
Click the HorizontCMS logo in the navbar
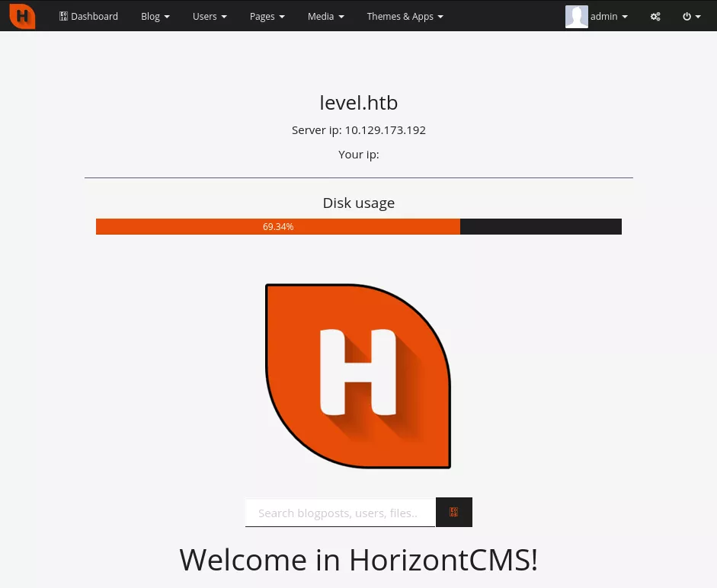click(x=22, y=16)
